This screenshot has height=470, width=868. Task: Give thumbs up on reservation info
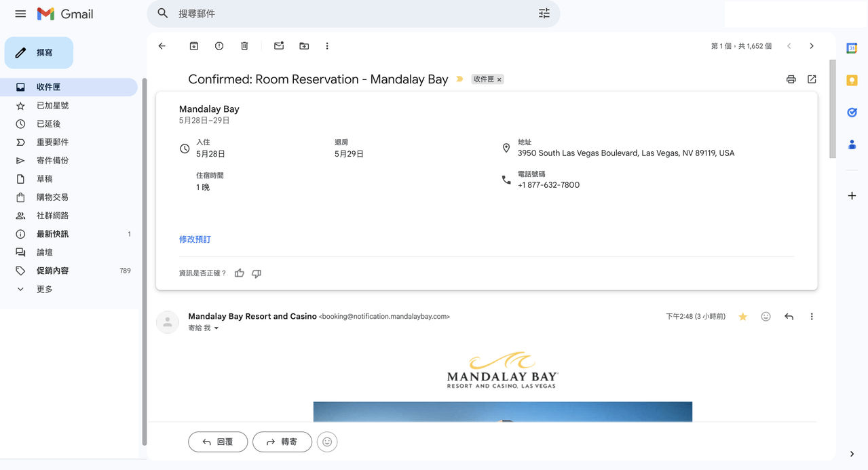click(240, 273)
